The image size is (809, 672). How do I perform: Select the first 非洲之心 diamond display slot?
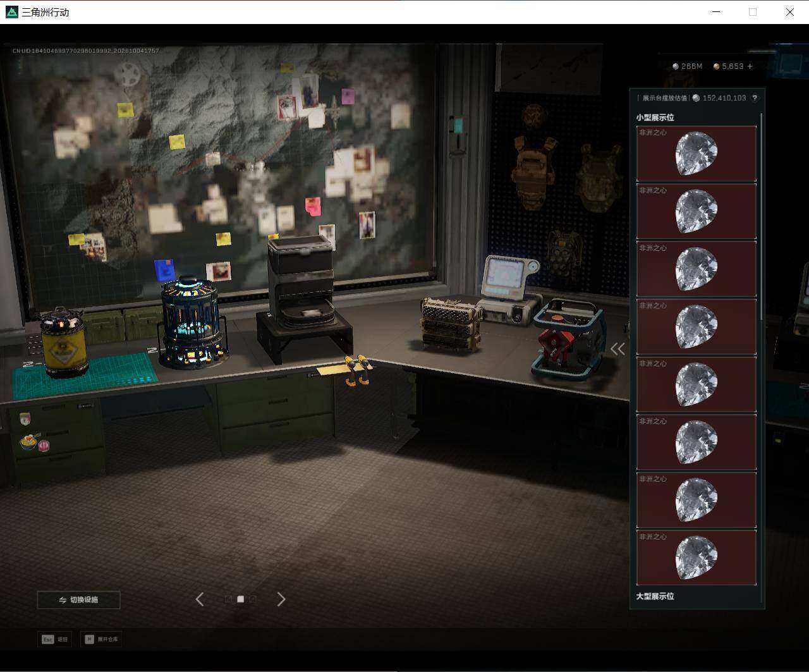click(696, 154)
